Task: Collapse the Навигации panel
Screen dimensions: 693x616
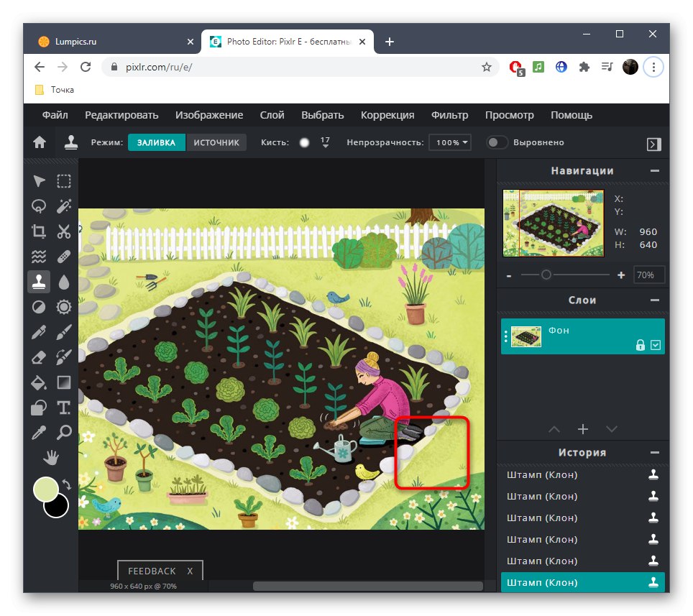Action: 655,170
